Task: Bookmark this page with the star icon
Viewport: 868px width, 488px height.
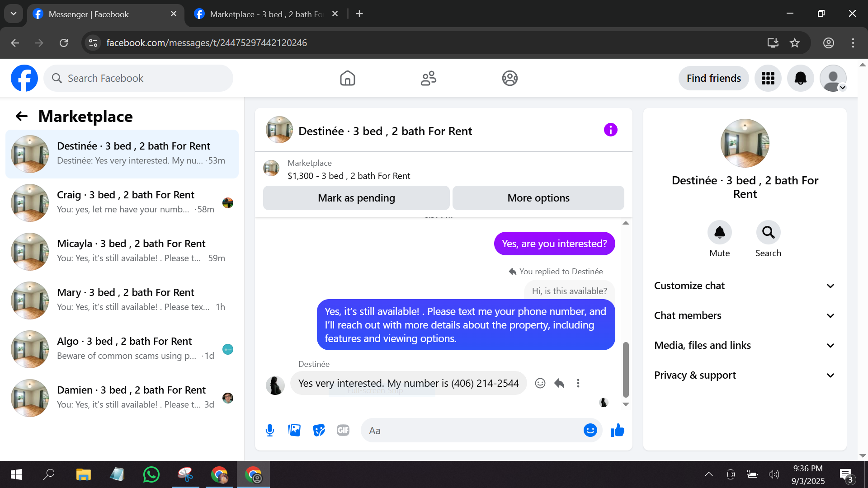Action: click(795, 43)
